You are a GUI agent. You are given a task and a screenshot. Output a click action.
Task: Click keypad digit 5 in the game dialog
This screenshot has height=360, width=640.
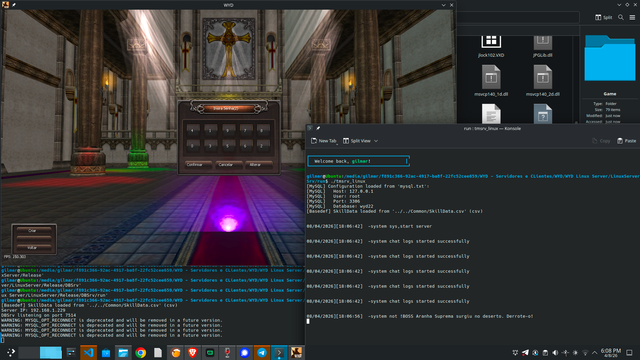(x=228, y=146)
